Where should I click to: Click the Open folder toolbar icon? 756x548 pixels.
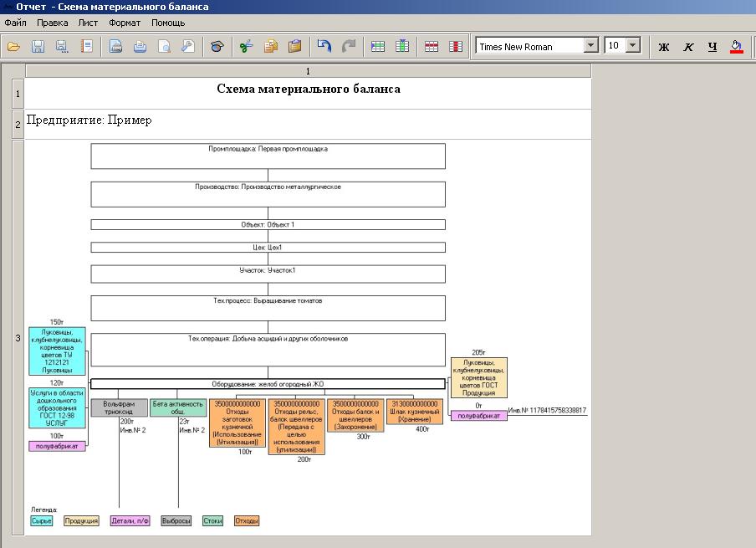(14, 47)
